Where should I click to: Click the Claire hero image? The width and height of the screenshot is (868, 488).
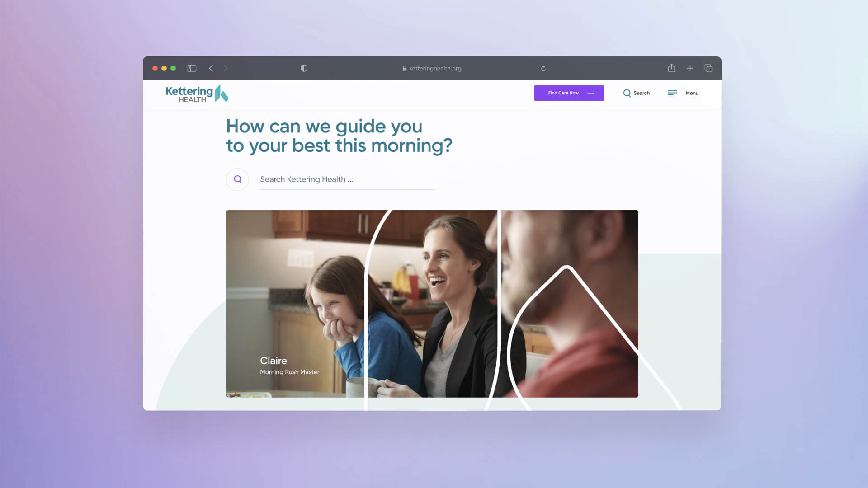(432, 304)
